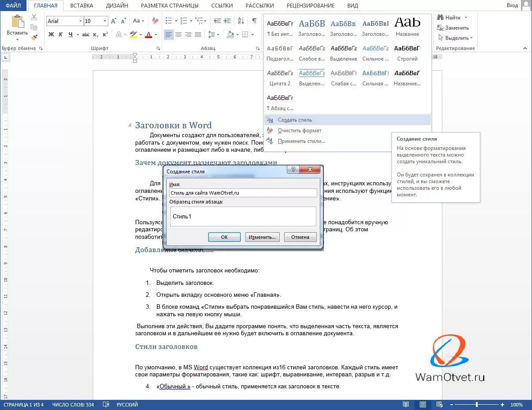This screenshot has height=410, width=532.
Task: Open the Абзац dialog launcher
Action: coord(258,49)
